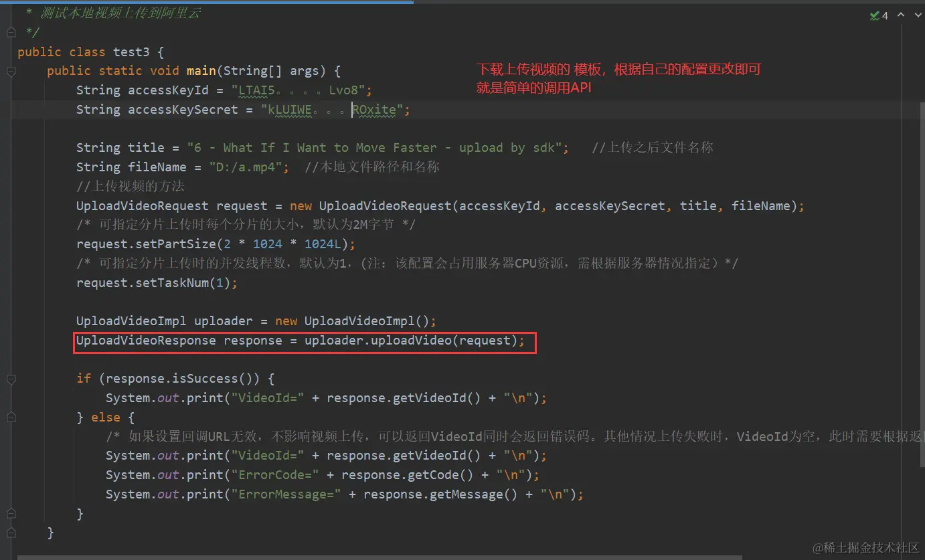
Task: Collapse the doc comment at the */ line marker
Action: click(11, 32)
